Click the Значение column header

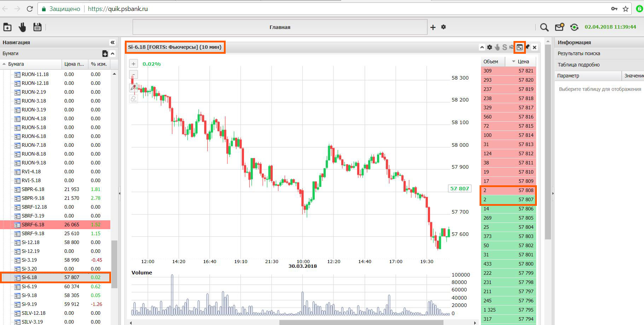(633, 76)
